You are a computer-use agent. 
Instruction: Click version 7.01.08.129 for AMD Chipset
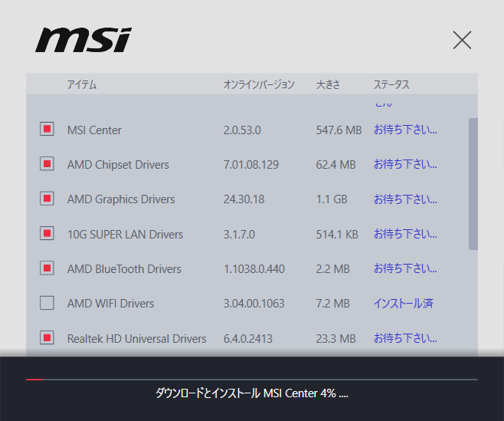coord(251,165)
